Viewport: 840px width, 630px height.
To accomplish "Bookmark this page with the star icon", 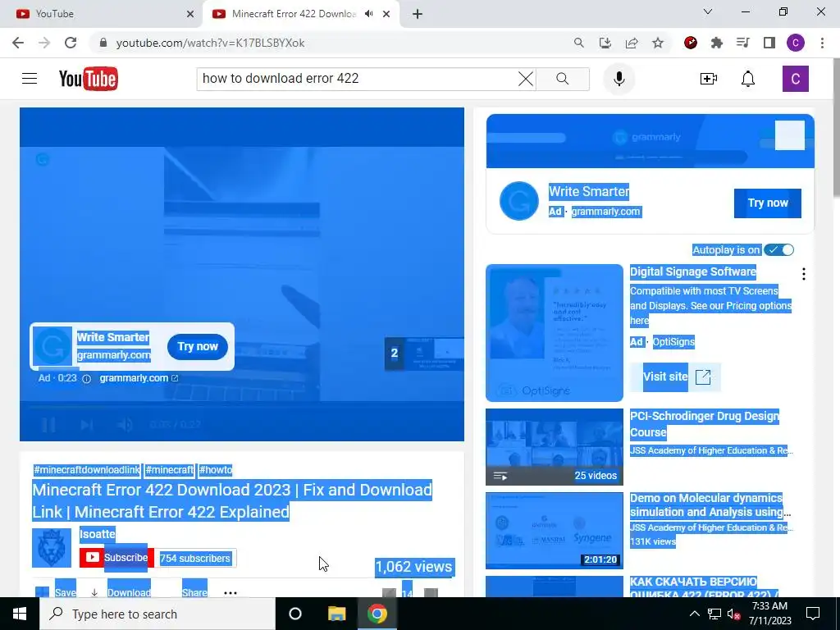I will click(x=658, y=43).
